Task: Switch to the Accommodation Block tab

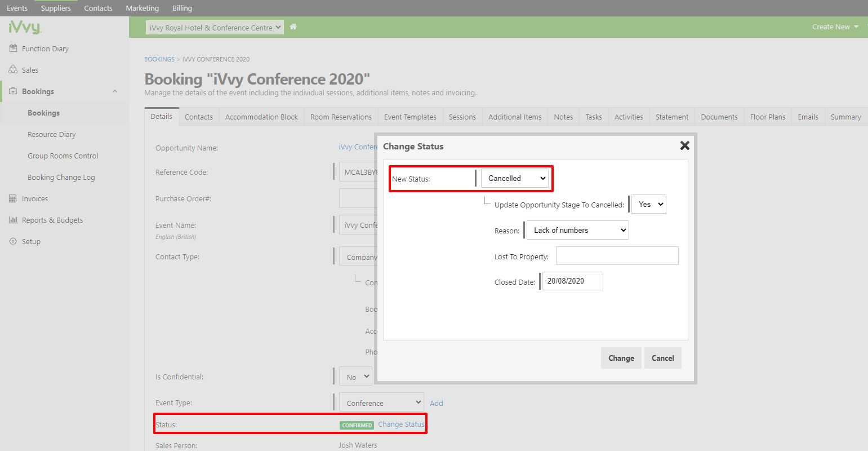Action: pyautogui.click(x=261, y=117)
